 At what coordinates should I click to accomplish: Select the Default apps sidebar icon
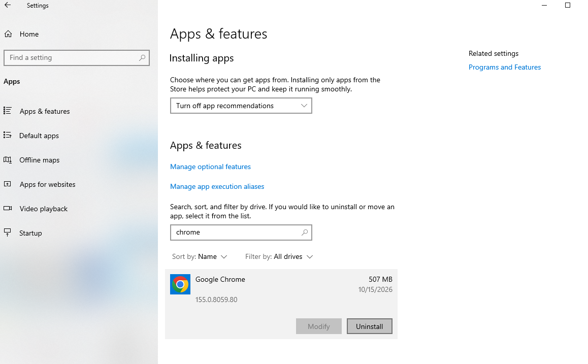[8, 136]
